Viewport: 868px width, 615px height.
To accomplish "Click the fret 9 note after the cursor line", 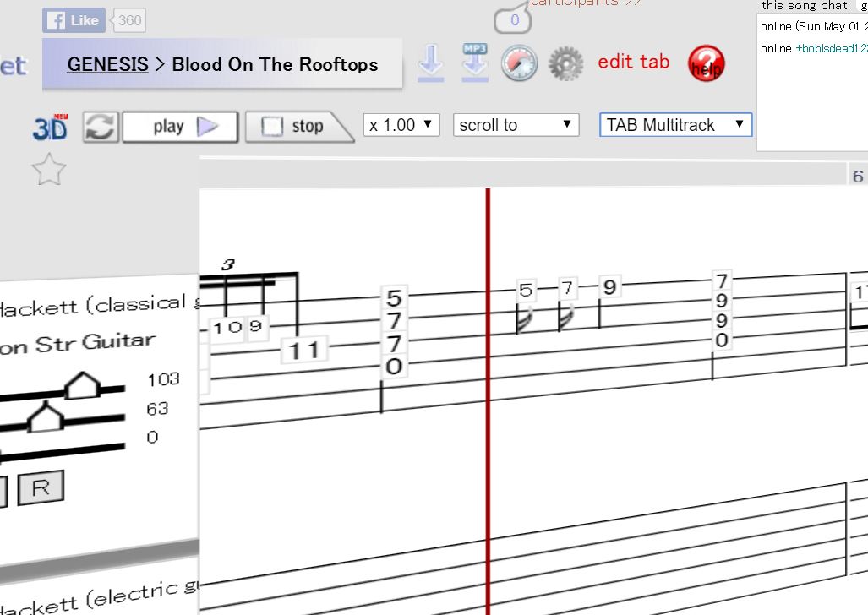I will (609, 287).
